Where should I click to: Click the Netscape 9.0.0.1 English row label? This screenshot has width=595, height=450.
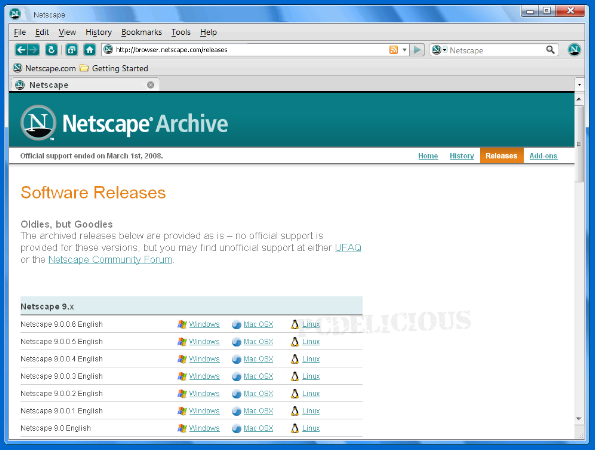pos(61,411)
